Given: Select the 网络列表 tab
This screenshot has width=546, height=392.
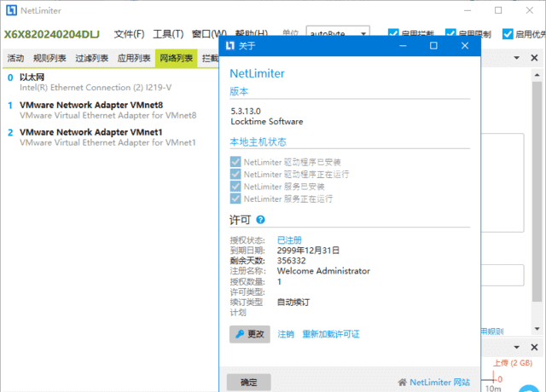Looking at the screenshot, I should point(177,58).
